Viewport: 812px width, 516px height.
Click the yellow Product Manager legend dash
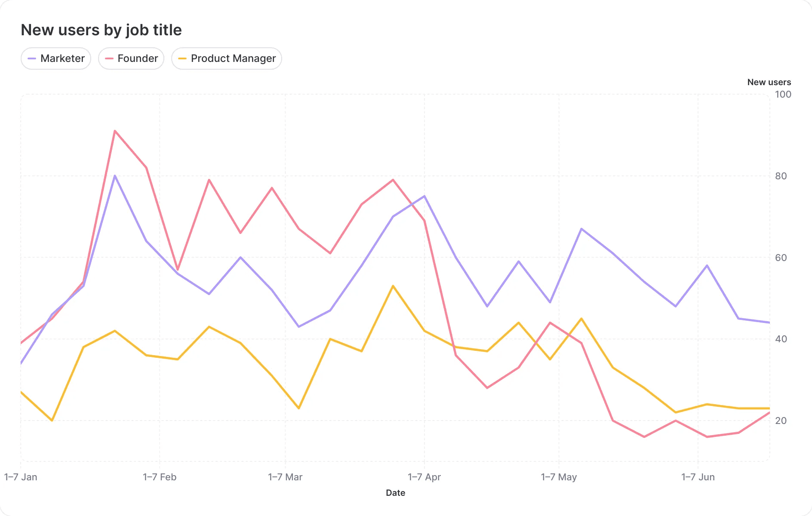click(x=182, y=58)
